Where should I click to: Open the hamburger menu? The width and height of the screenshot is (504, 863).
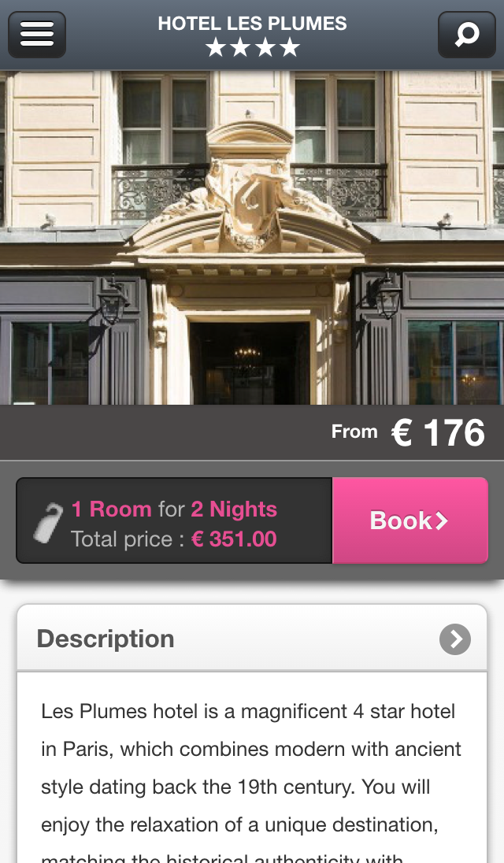click(37, 35)
